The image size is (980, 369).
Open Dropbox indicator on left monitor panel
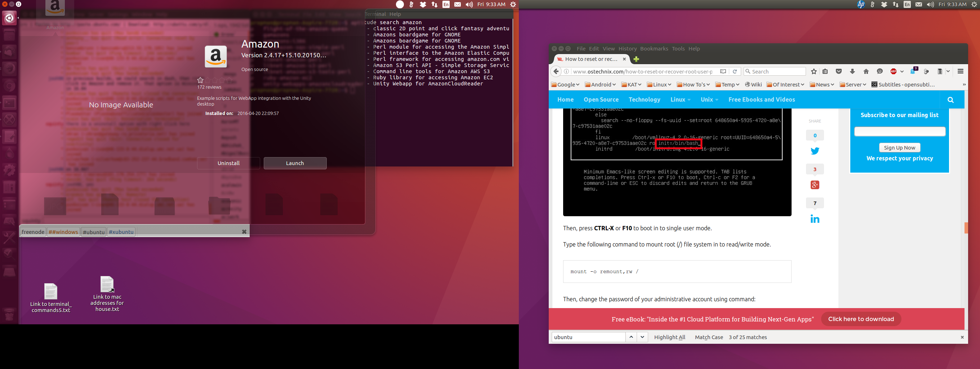(423, 5)
